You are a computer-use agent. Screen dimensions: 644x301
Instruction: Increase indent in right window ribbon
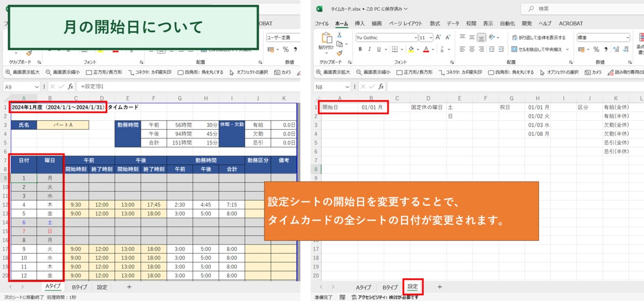[x=501, y=49]
